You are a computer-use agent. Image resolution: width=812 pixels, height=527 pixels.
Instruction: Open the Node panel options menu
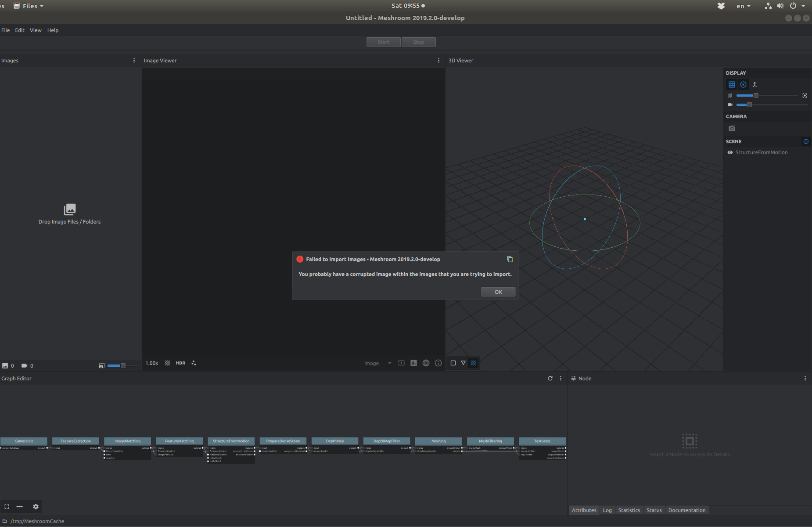(x=805, y=379)
